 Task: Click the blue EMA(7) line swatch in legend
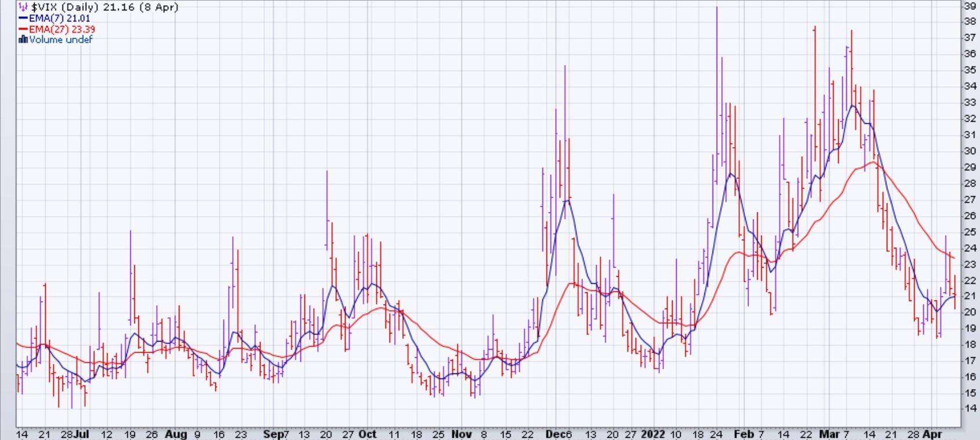tap(23, 19)
